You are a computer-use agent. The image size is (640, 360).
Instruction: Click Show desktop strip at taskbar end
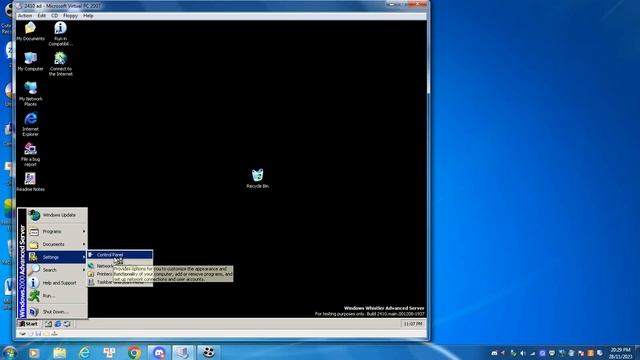[638, 353]
